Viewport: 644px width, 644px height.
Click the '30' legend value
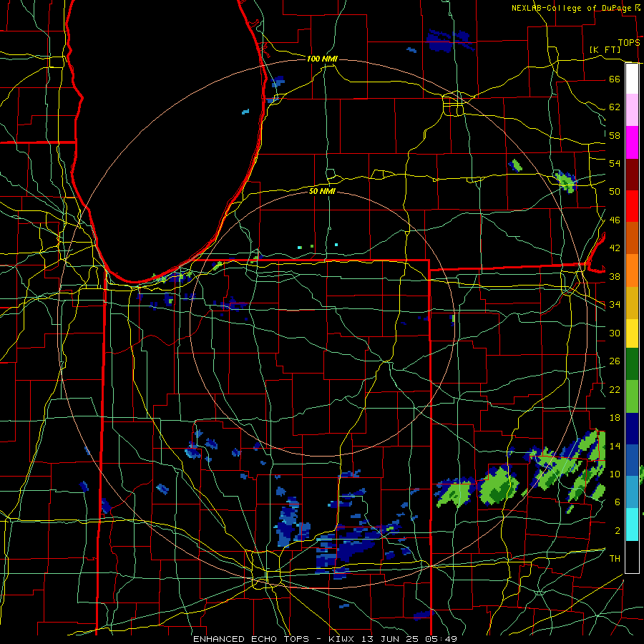615,333
